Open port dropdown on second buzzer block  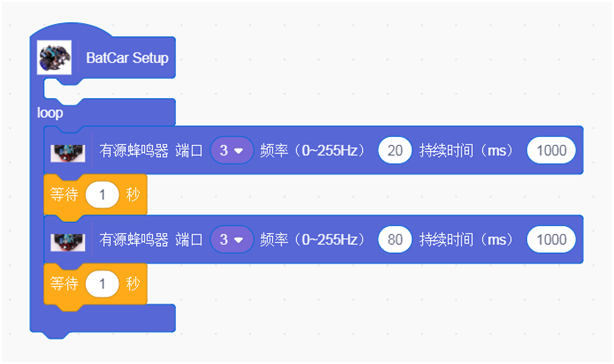(x=231, y=239)
